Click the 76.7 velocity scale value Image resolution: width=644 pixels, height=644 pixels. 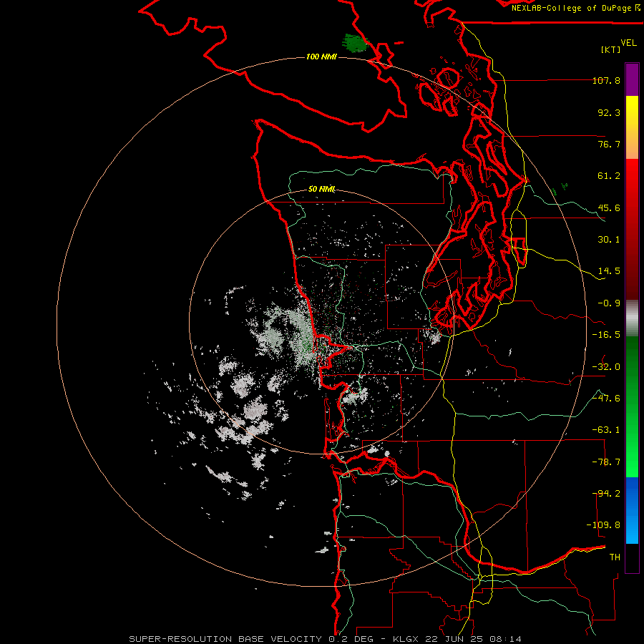click(609, 144)
